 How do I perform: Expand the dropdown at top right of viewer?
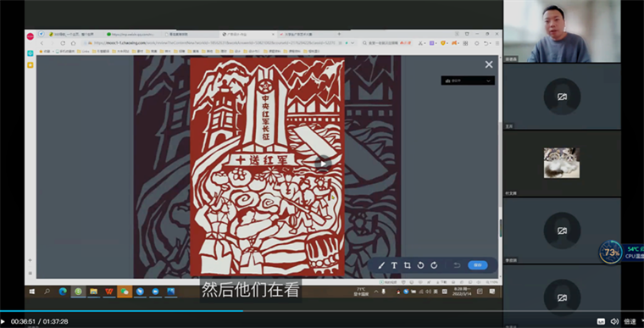pyautogui.click(x=468, y=81)
